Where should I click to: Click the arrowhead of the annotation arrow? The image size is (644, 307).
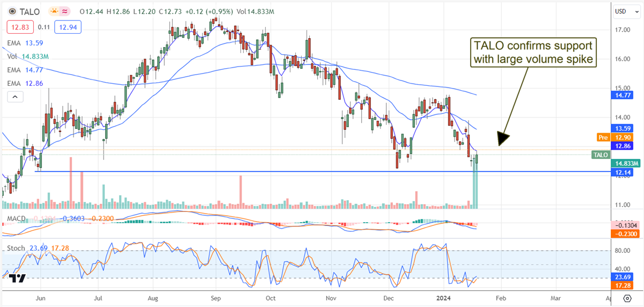pos(502,141)
